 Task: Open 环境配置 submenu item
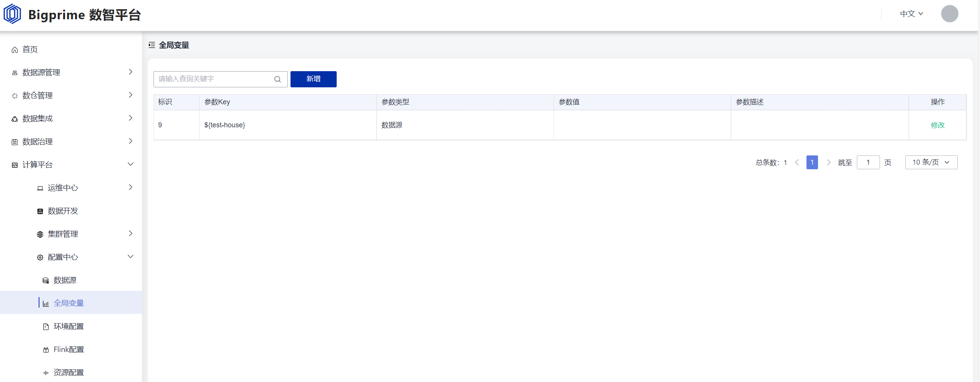point(71,326)
